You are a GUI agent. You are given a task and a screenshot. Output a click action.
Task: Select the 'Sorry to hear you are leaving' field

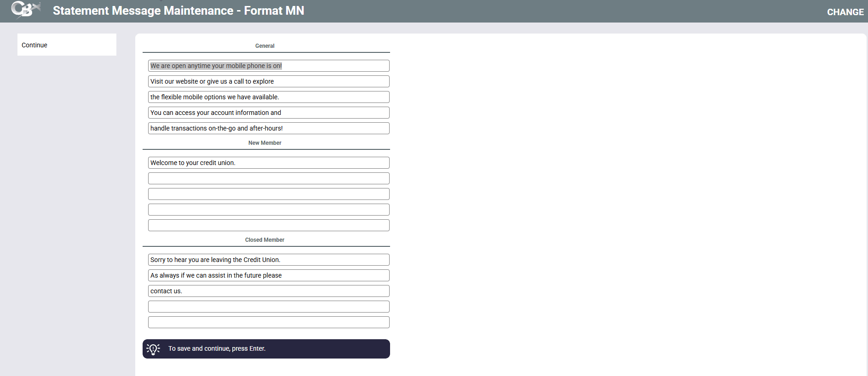point(269,260)
